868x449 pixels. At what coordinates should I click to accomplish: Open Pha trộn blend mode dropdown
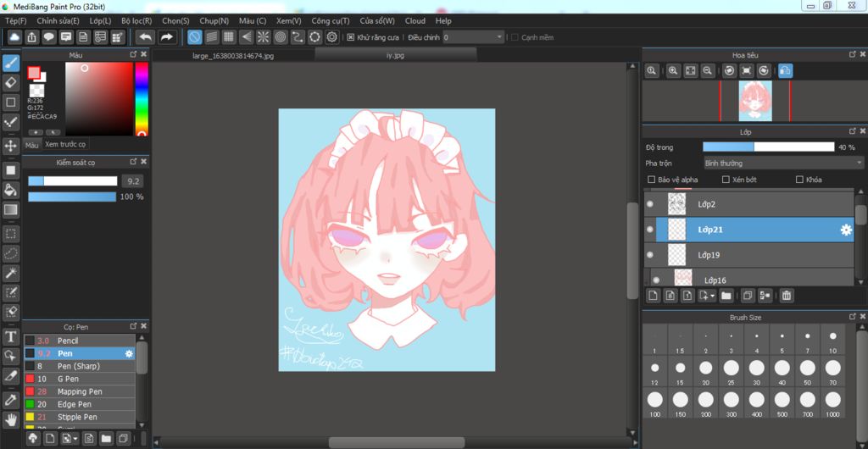(x=782, y=164)
